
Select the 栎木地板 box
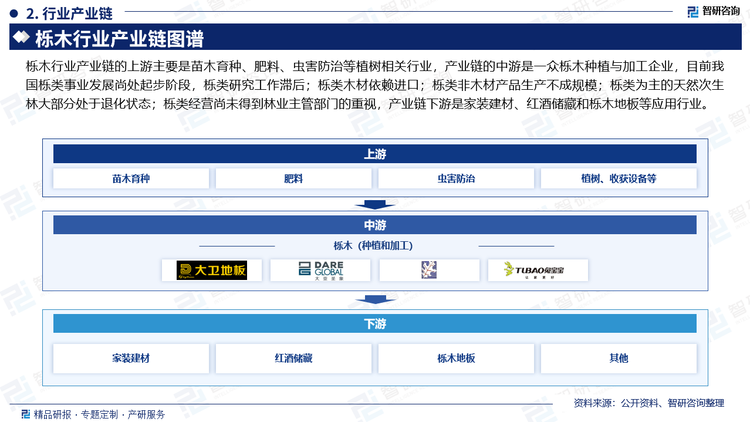point(456,358)
